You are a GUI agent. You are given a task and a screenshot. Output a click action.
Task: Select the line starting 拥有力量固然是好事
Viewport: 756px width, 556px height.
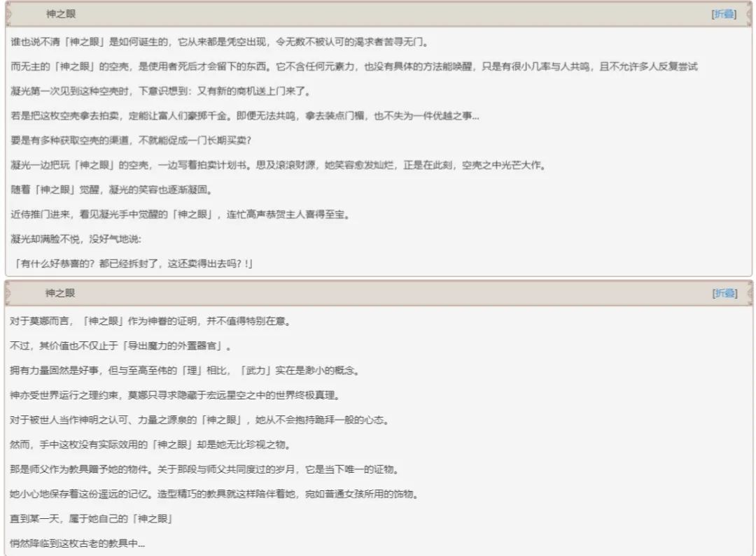(185, 371)
